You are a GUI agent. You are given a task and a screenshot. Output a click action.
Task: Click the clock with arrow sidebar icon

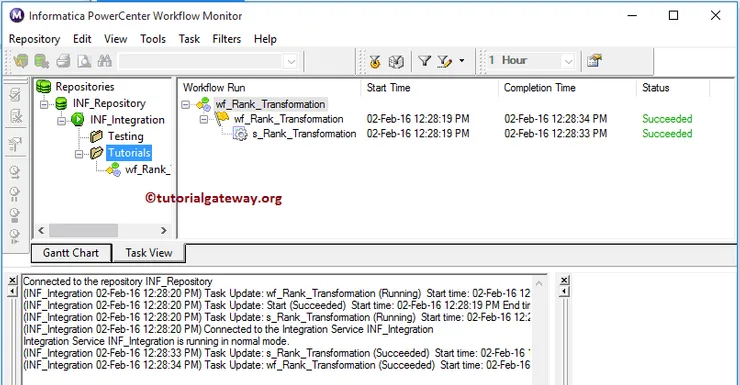pos(15,173)
